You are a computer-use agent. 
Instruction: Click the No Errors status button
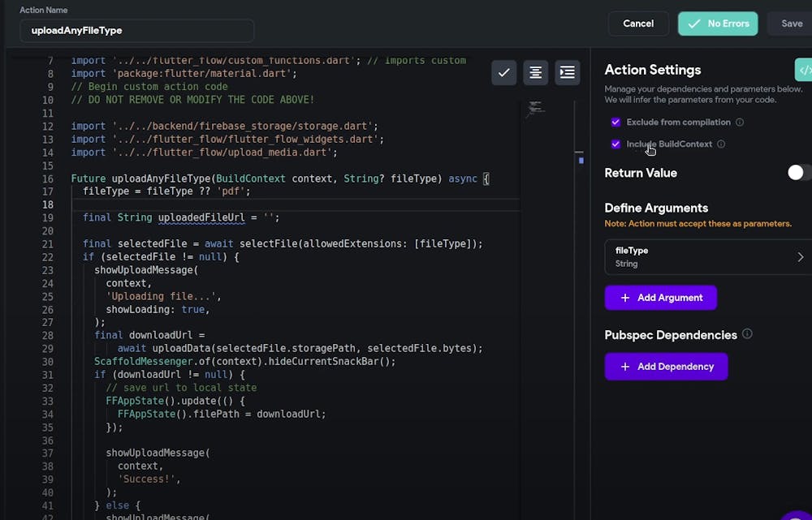pyautogui.click(x=718, y=24)
